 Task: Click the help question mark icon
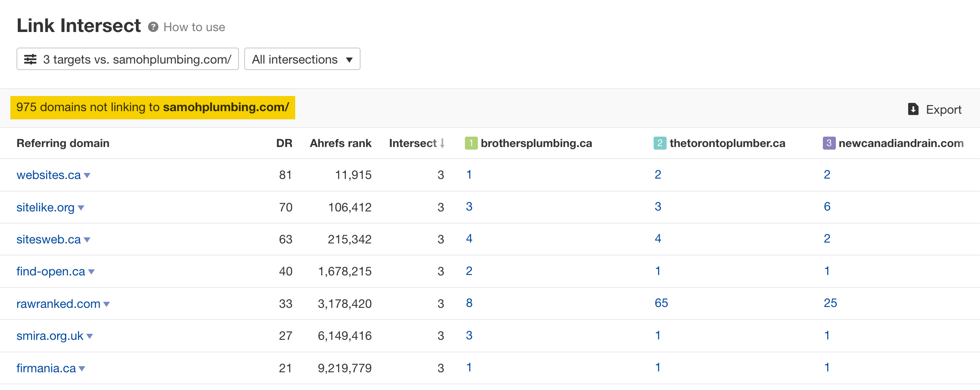(153, 27)
